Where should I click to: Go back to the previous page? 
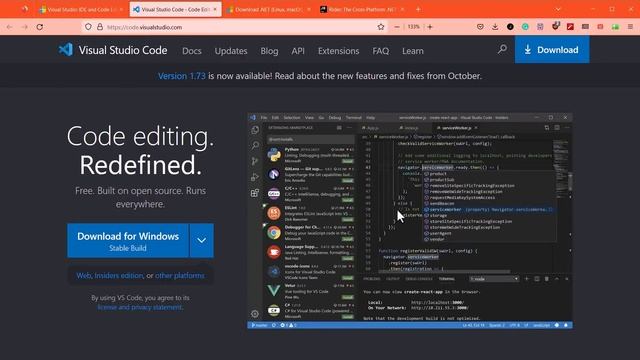click(x=9, y=27)
